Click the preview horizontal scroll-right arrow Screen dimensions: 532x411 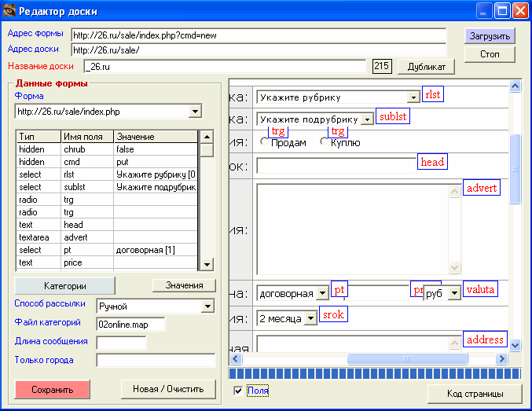pos(501,358)
